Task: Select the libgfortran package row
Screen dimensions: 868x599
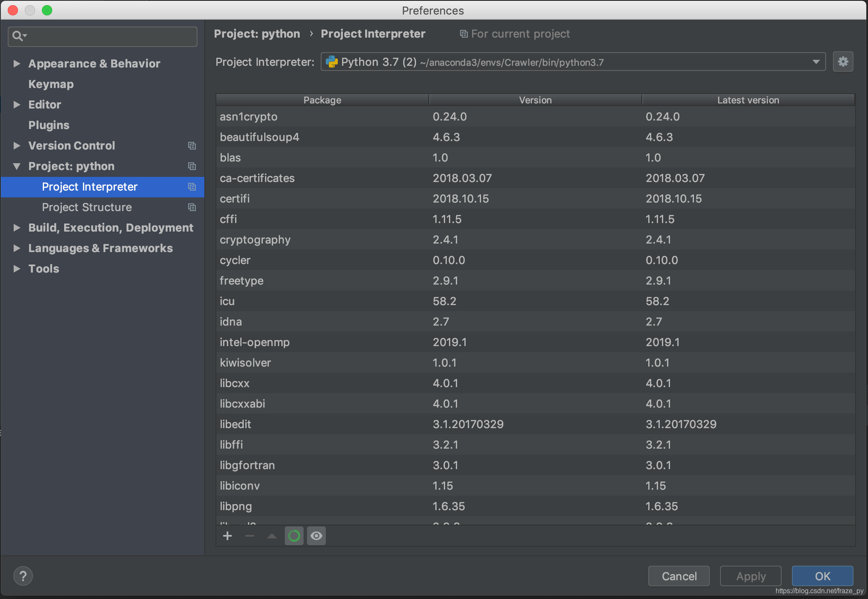Action: pos(535,465)
